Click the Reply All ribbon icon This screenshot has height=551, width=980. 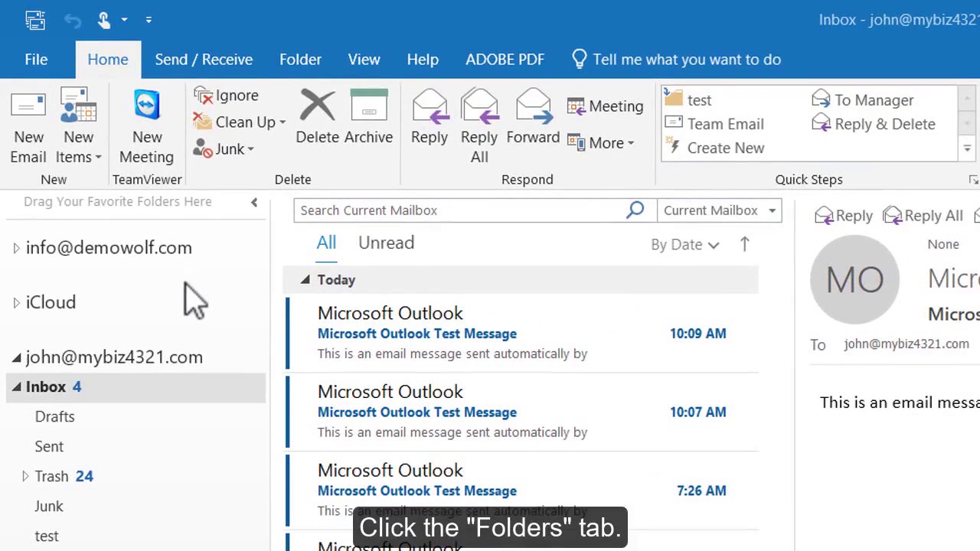coord(479,107)
